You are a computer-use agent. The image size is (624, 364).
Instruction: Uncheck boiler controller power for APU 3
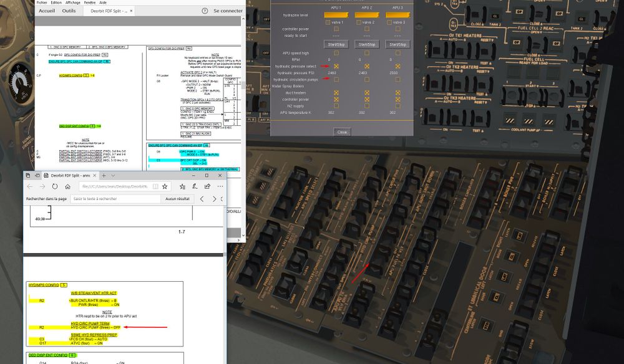(x=397, y=99)
